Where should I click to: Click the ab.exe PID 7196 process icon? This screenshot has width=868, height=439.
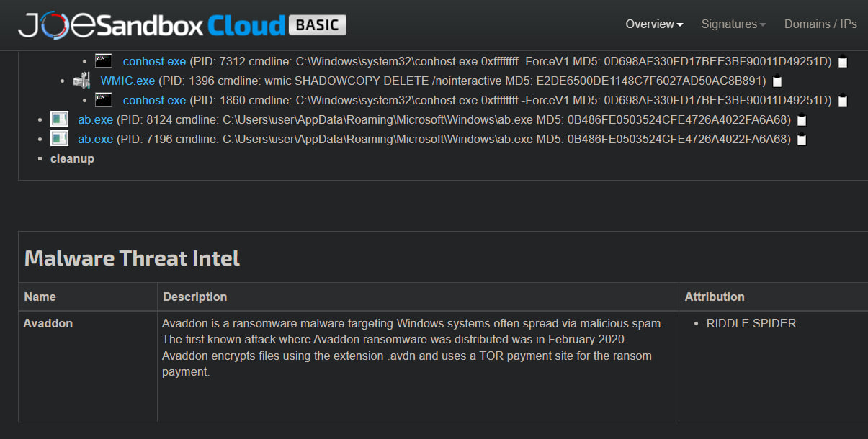[59, 139]
